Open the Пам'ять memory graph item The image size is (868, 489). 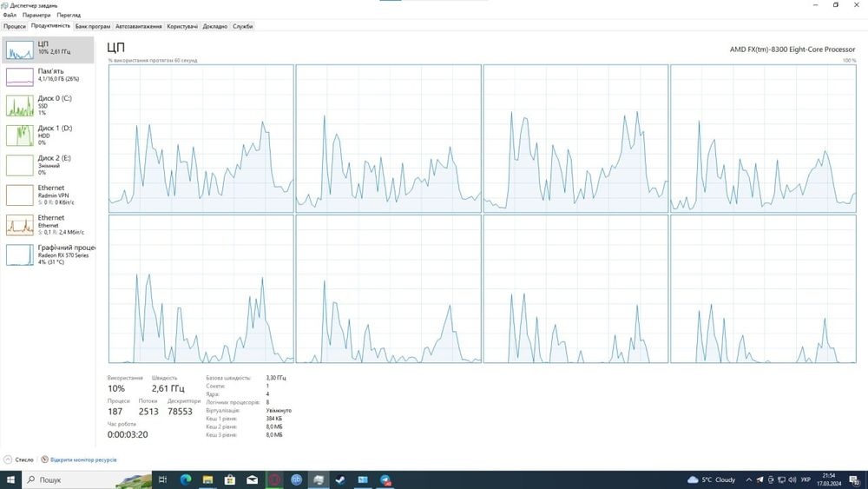pos(48,76)
